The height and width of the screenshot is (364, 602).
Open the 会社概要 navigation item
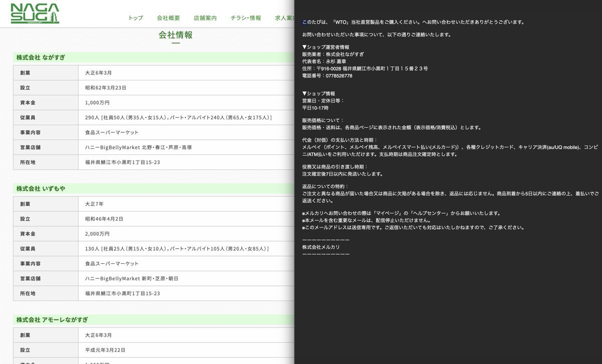tap(168, 18)
